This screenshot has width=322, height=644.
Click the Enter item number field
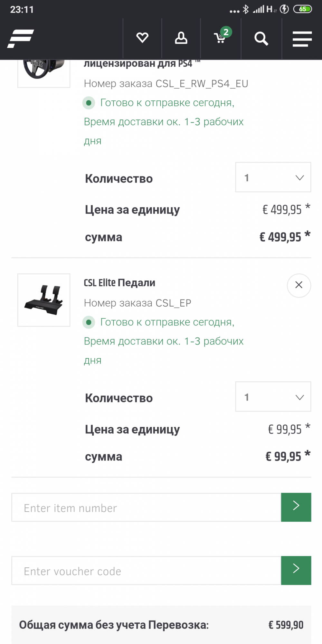(x=146, y=507)
